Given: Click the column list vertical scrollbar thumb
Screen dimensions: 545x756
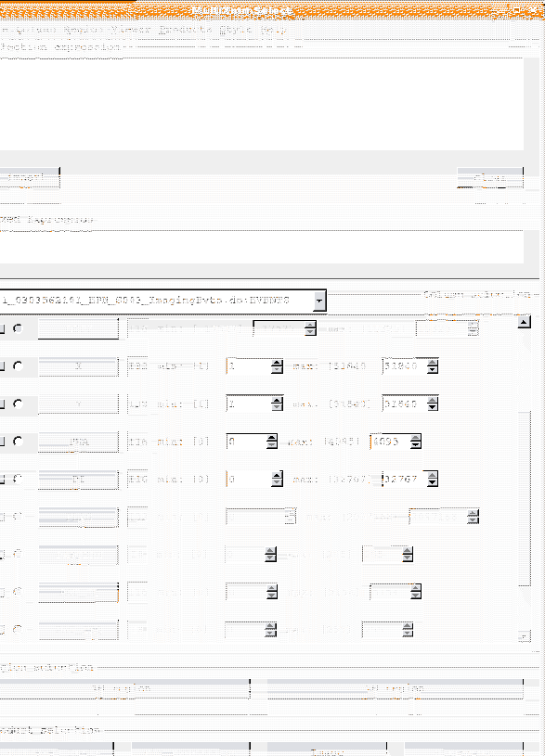Looking at the screenshot, I should 525,498.
